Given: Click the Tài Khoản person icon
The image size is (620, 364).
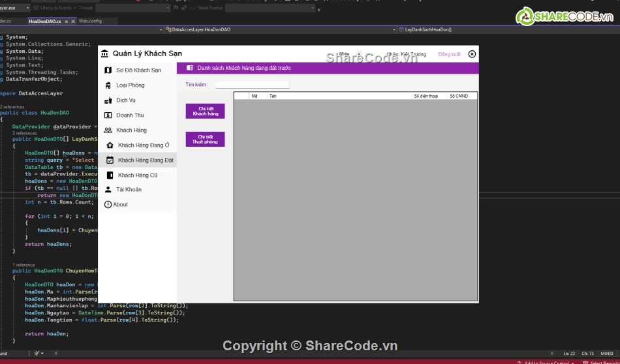Looking at the screenshot, I should (108, 189).
